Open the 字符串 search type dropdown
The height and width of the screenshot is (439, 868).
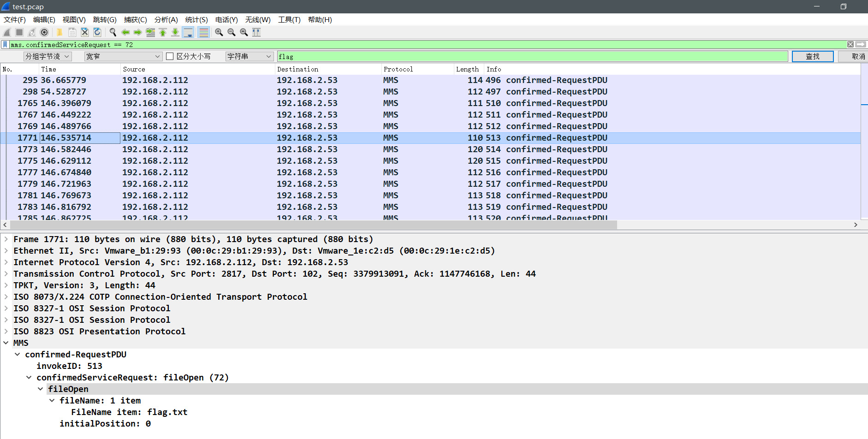coord(249,56)
